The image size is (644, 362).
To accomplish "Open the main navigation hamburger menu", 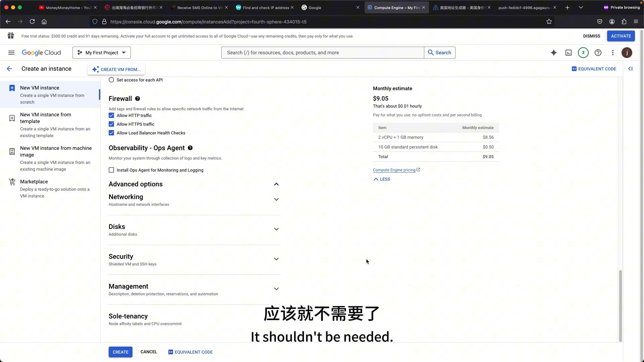I will [x=11, y=53].
